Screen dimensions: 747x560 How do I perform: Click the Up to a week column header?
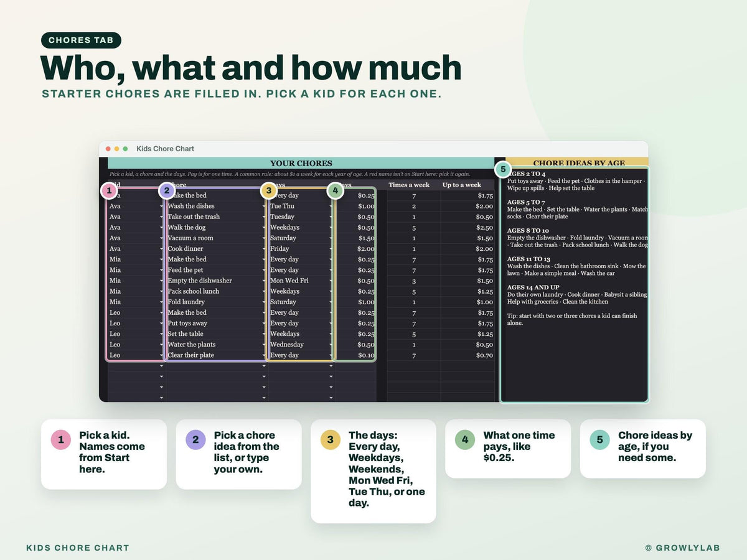point(462,185)
